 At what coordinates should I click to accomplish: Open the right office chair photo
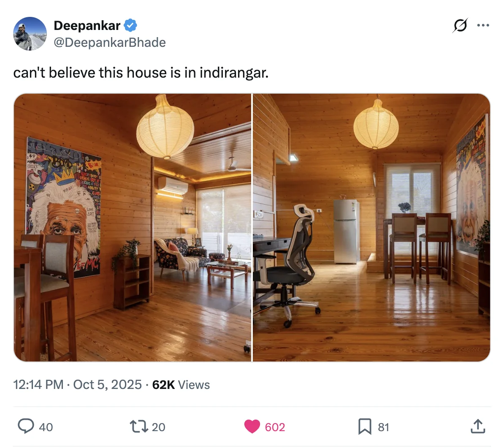(x=371, y=227)
